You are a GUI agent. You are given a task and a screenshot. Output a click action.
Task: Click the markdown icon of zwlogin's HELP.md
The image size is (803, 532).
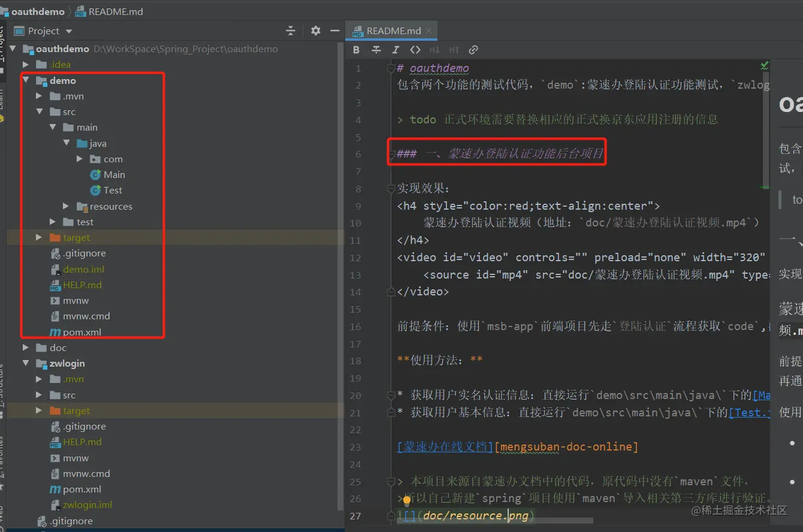(x=55, y=442)
